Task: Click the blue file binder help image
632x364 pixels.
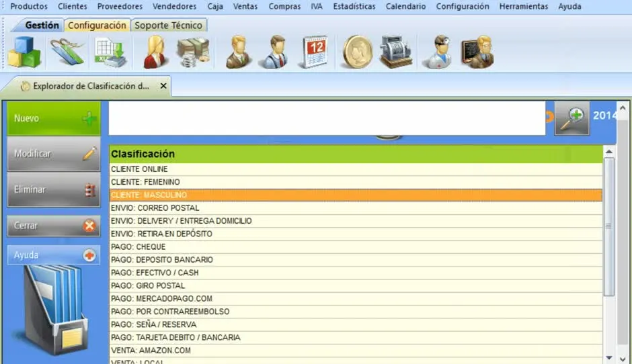Action: pos(52,310)
